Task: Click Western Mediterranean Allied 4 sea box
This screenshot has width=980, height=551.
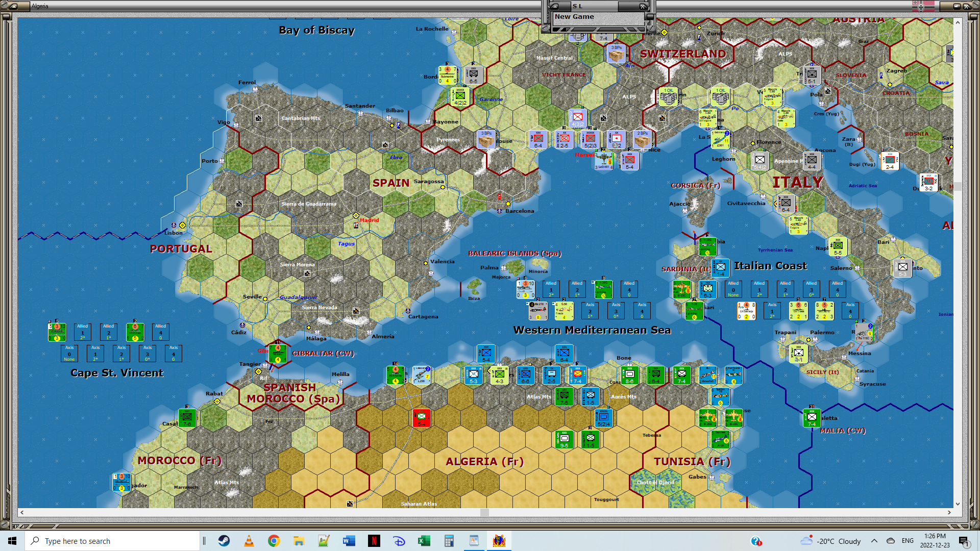Action: point(629,289)
